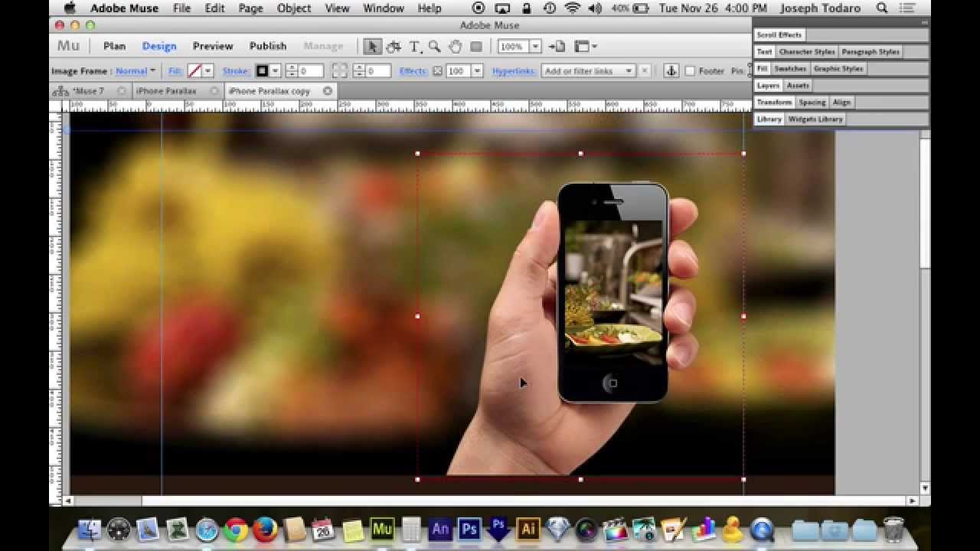Click the Stroke color swatch
The width and height of the screenshot is (980, 551).
262,71
